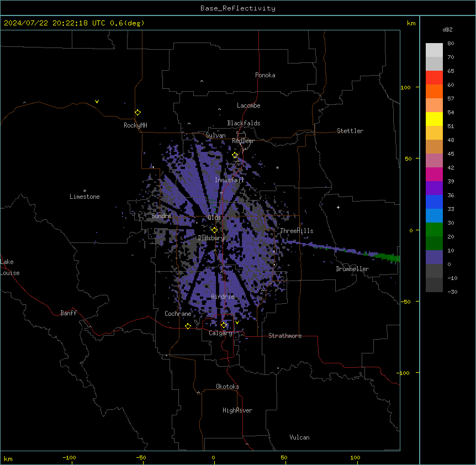The width and height of the screenshot is (476, 465).
Task: Click the Lake Louise label
Action: [x=10, y=267]
